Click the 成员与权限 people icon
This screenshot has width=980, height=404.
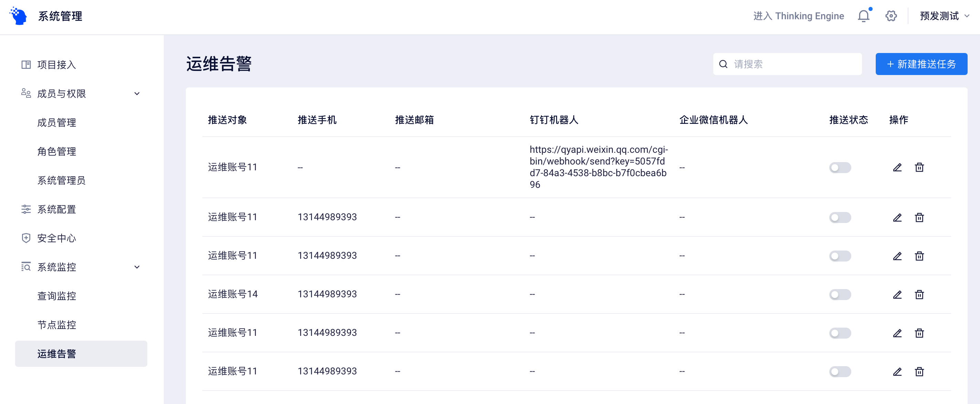click(x=26, y=94)
